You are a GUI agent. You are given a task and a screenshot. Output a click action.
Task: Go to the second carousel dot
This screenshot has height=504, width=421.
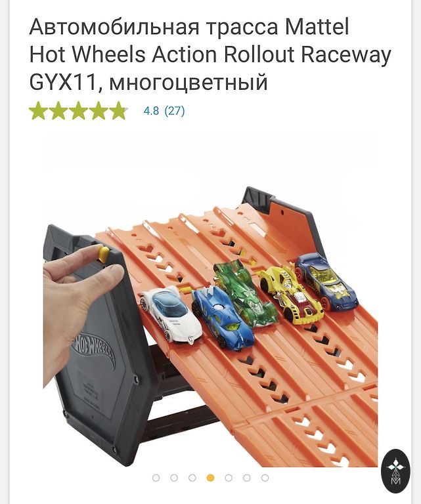[174, 478]
